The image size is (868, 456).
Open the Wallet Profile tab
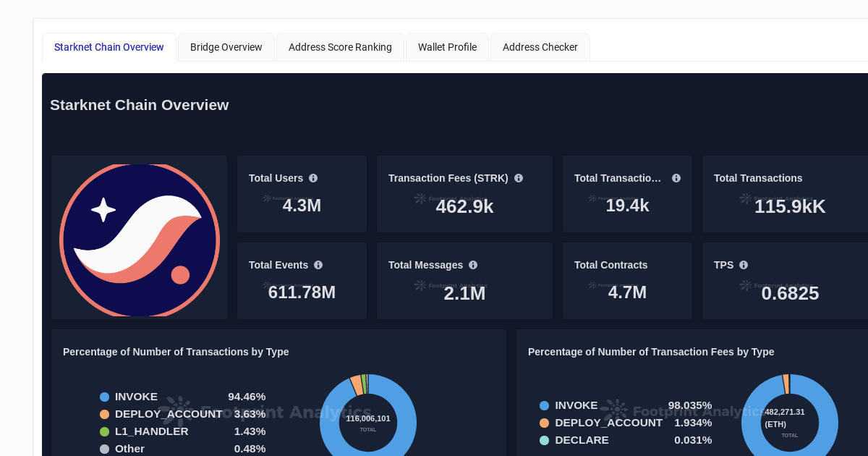tap(447, 46)
